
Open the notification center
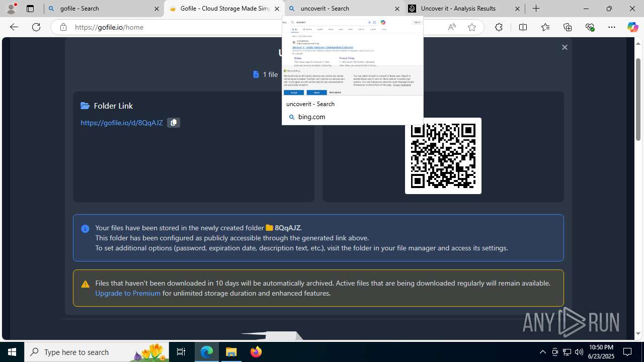coord(628,352)
